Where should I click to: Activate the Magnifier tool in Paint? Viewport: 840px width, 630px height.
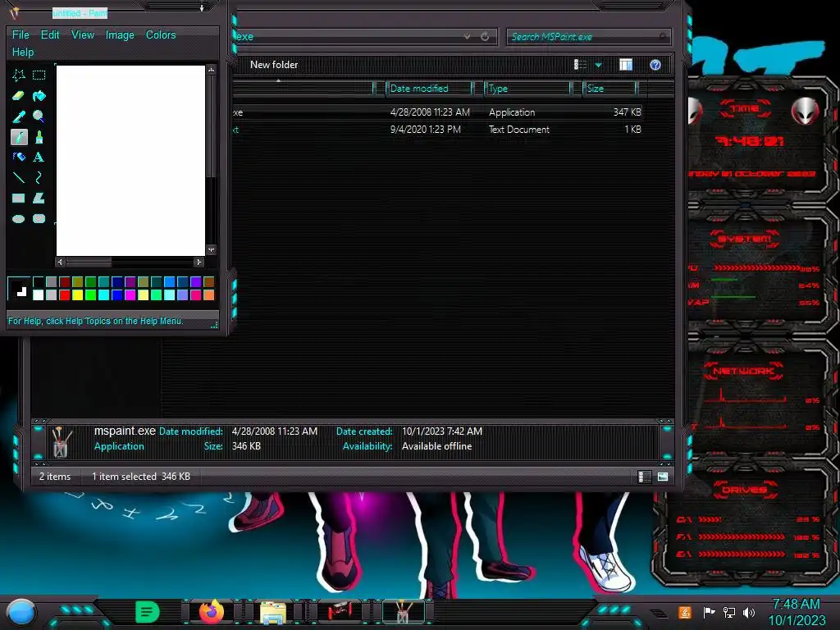[x=39, y=116]
